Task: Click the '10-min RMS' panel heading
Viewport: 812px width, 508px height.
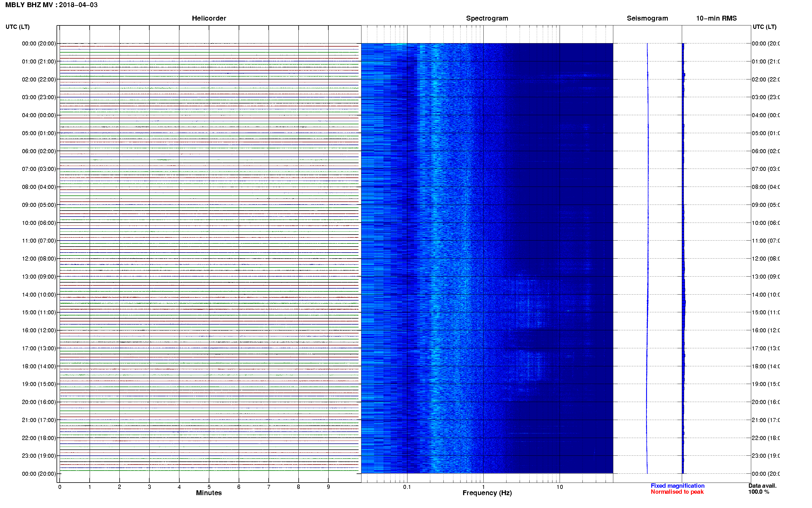Action: tap(716, 19)
